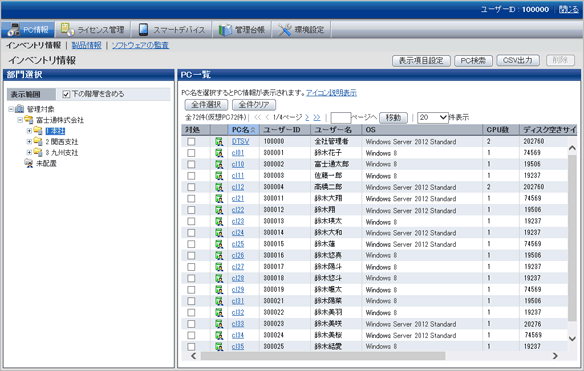The height and width of the screenshot is (371, 584).
Task: Check the box for cl33 row
Action: click(x=191, y=324)
